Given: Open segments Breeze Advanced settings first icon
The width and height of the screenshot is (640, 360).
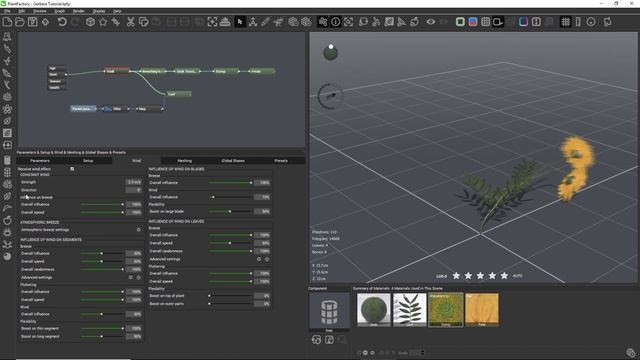Looking at the screenshot, I should tap(131, 278).
